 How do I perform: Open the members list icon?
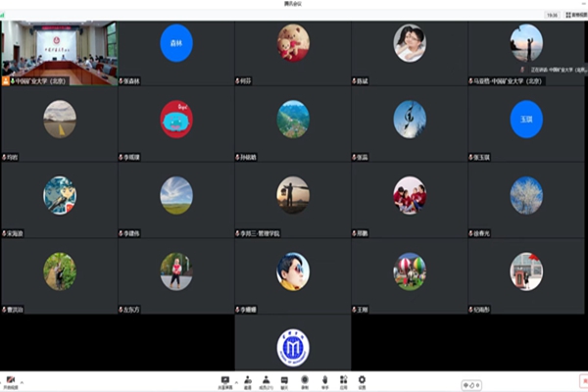(266, 380)
